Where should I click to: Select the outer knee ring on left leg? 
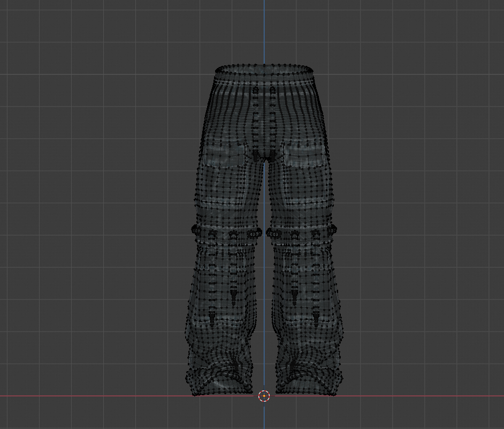tap(196, 230)
